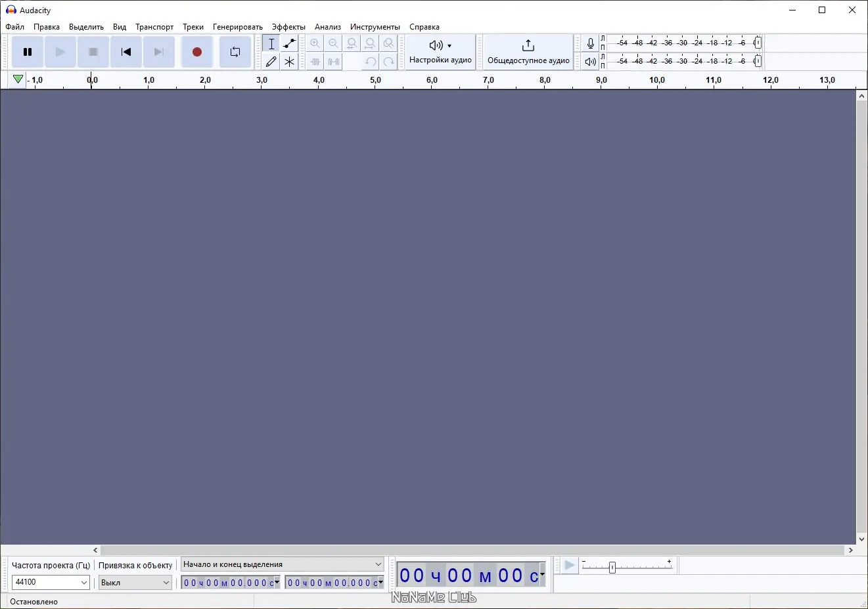868x609 pixels.
Task: Click the Остановлено status text
Action: pos(34,602)
